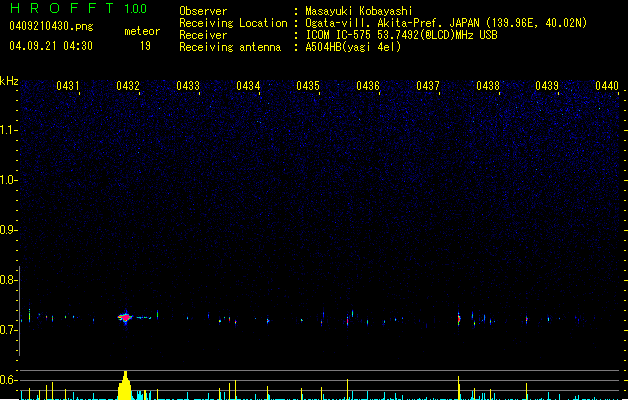Image resolution: width=629 pixels, height=400 pixels.
Task: Click the 0439 time marker
Action: 547,86
